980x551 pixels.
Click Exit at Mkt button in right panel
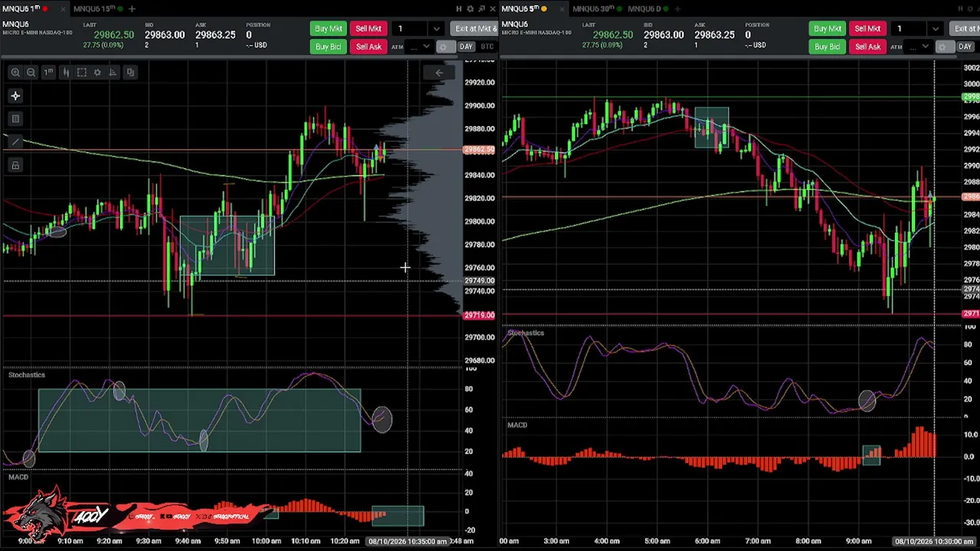pyautogui.click(x=965, y=28)
